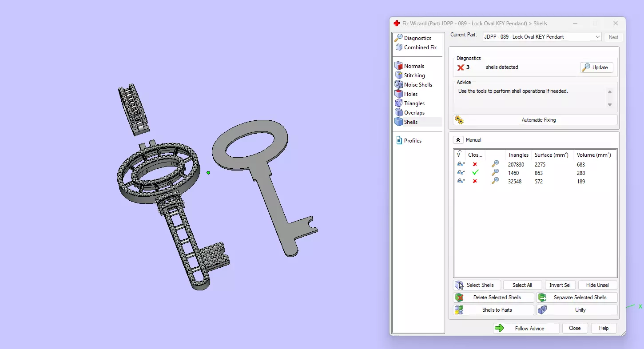This screenshot has width=644, height=349.
Task: Invert the shell selection
Action: (x=560, y=285)
